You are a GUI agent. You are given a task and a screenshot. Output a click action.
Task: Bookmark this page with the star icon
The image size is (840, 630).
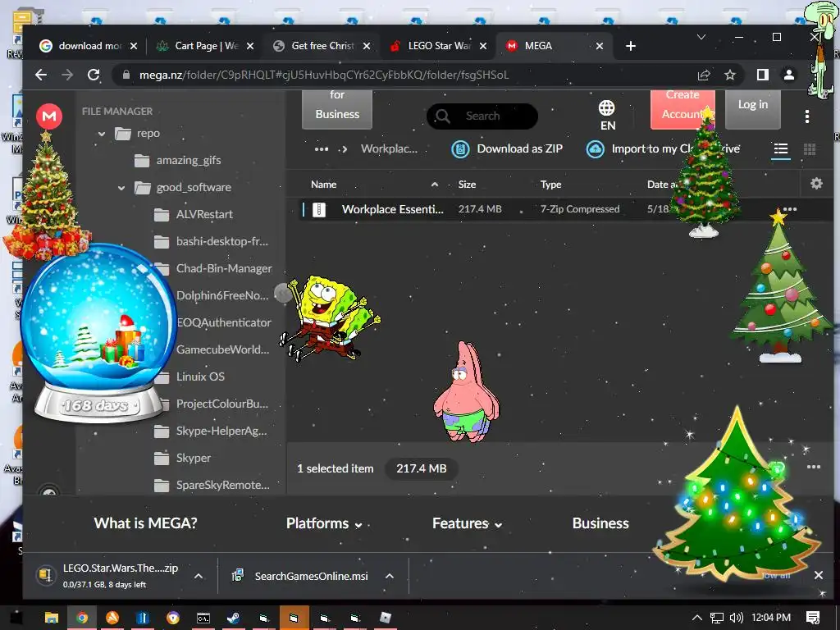(x=729, y=75)
